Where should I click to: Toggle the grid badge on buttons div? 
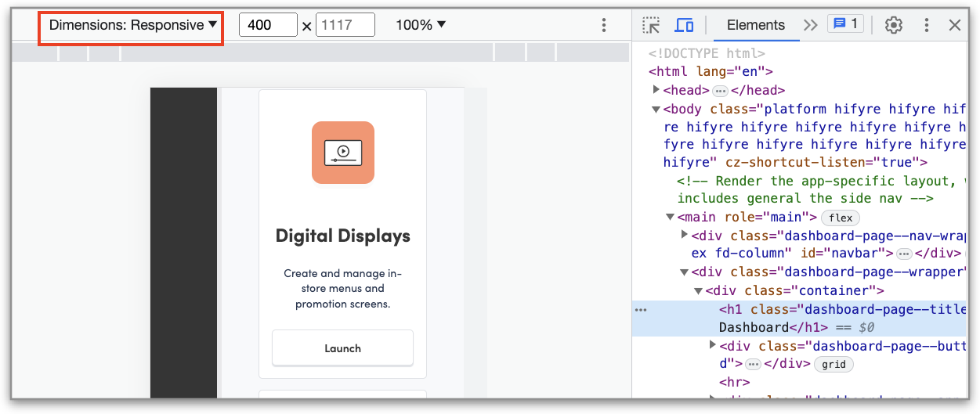pos(834,364)
